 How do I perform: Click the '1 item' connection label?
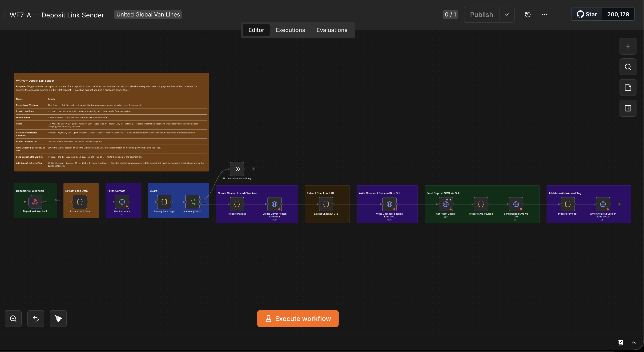pyautogui.click(x=57, y=200)
